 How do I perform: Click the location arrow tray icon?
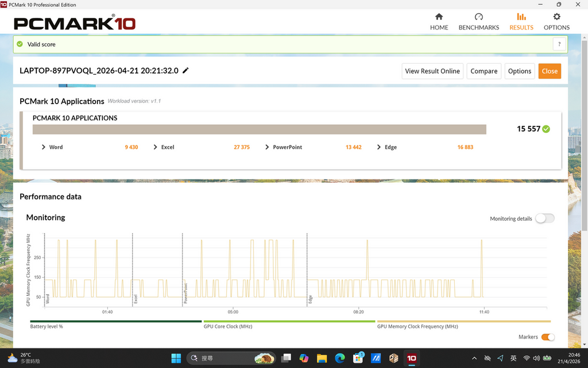tap(500, 358)
